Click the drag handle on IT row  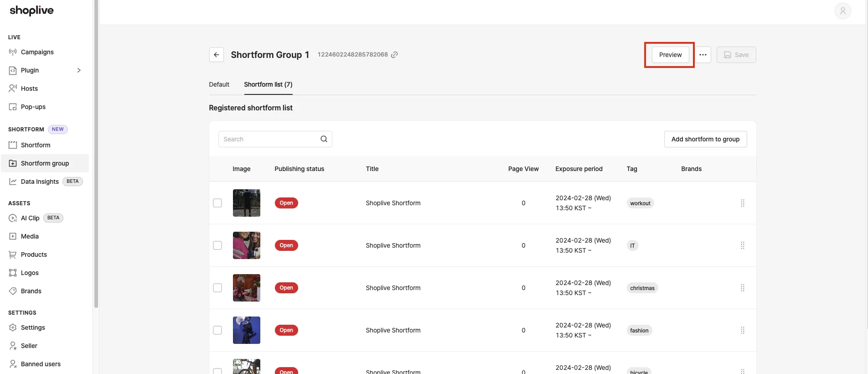click(743, 245)
